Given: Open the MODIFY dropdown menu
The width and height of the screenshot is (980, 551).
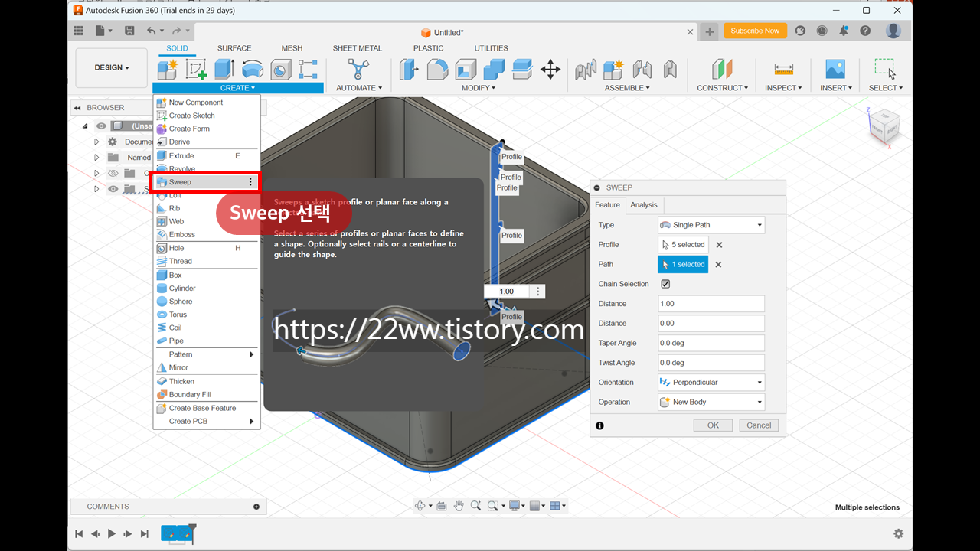Looking at the screenshot, I should tap(479, 88).
